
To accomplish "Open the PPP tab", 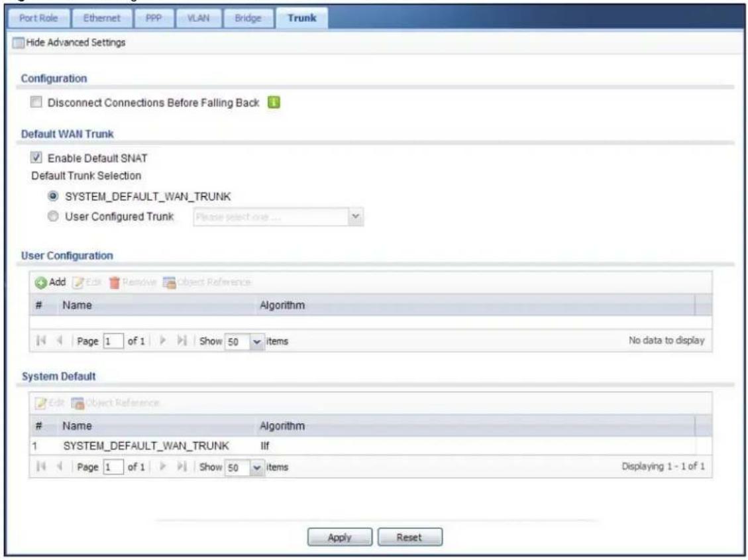I will pos(153,18).
